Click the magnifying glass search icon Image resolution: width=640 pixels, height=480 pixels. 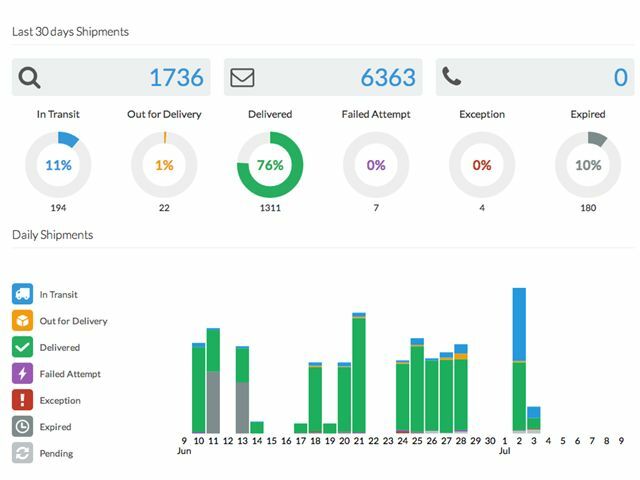click(x=30, y=77)
